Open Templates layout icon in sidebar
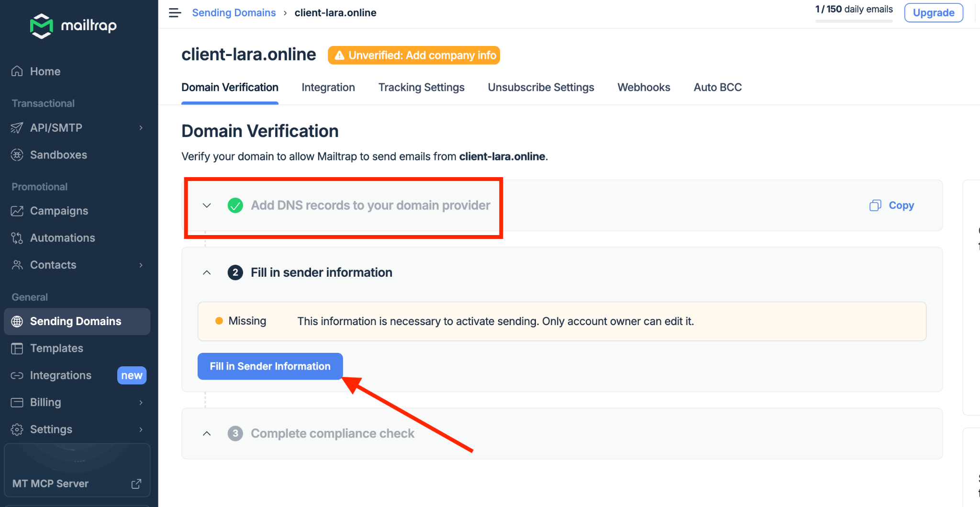The width and height of the screenshot is (980, 507). click(x=17, y=349)
